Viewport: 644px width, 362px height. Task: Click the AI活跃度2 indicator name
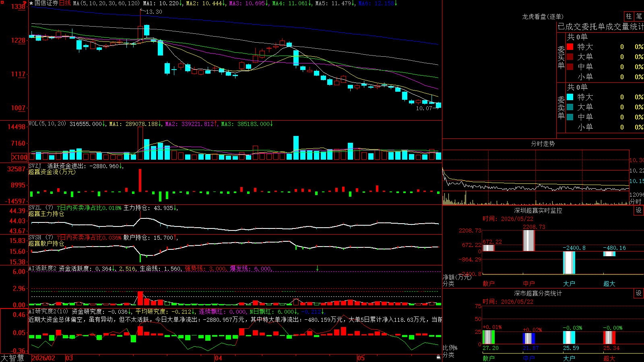tap(43, 268)
